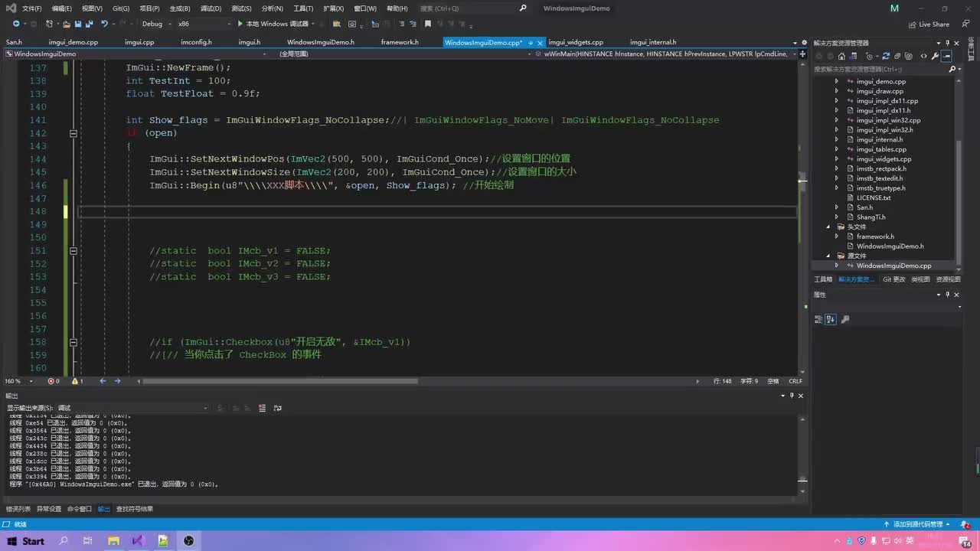Click the clear all output icon

[x=262, y=408]
